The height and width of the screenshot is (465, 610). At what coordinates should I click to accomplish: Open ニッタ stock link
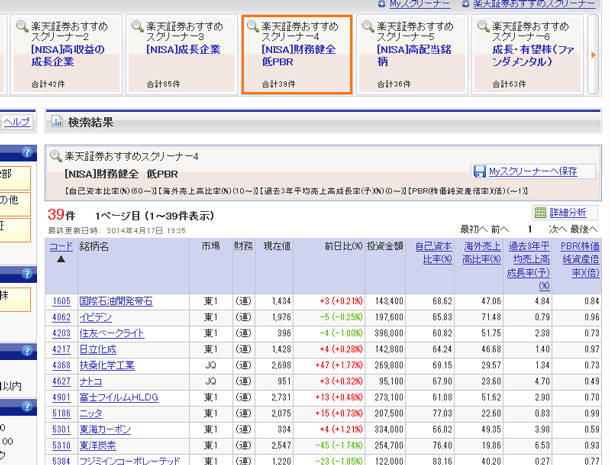coord(91,413)
